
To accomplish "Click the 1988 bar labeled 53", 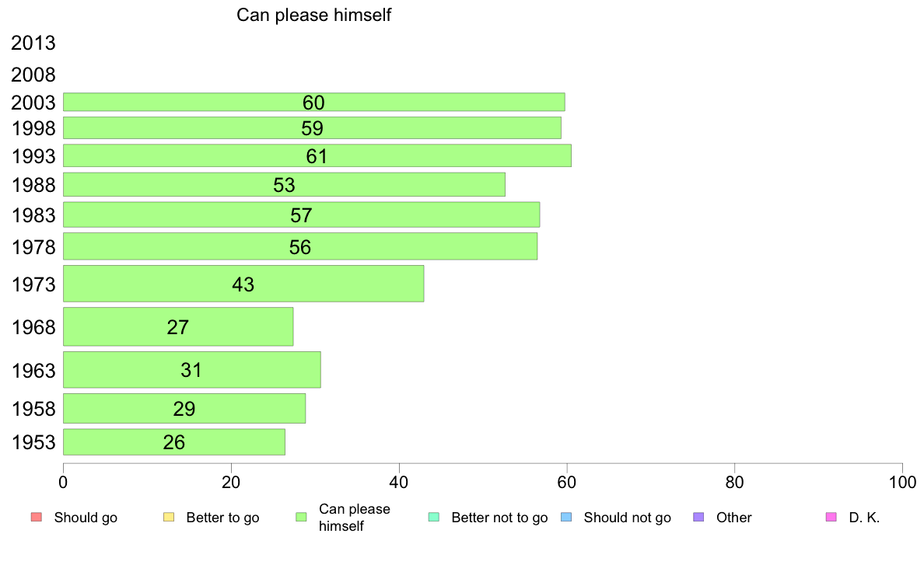I will coord(284,184).
